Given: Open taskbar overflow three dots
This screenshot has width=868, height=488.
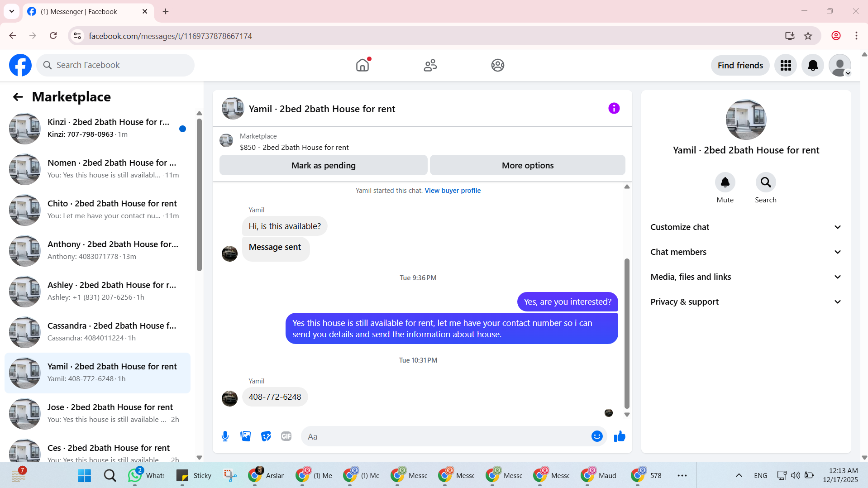Looking at the screenshot, I should [x=682, y=475].
